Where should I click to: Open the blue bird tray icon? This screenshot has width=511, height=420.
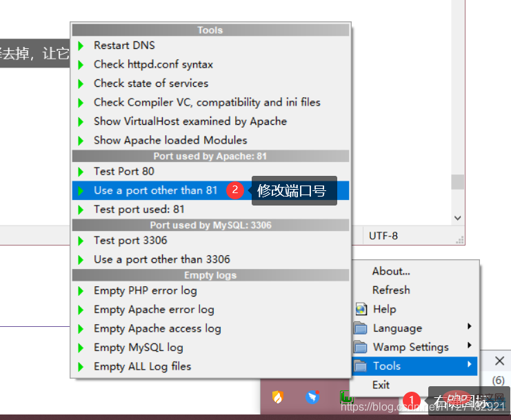[x=312, y=397]
